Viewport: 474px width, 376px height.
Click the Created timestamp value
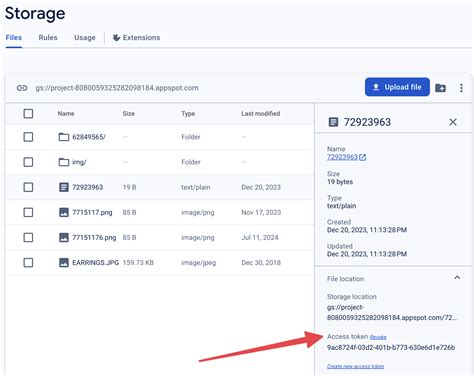367,230
